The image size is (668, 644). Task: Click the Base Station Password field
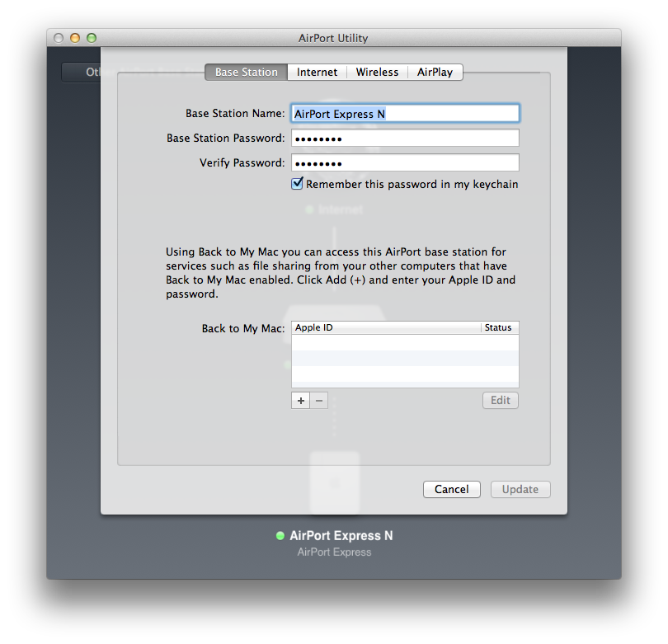coord(405,139)
